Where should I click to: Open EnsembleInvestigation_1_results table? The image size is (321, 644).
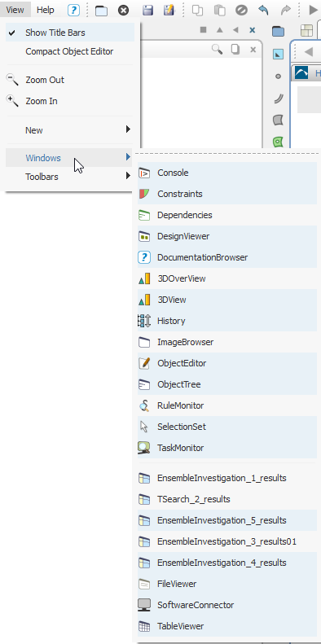coord(226,478)
